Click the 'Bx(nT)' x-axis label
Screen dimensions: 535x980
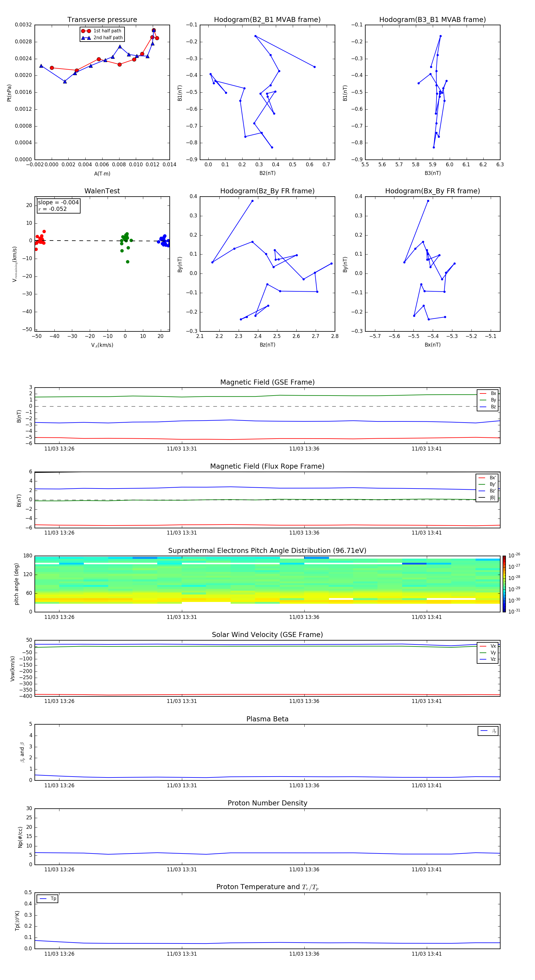point(432,345)
